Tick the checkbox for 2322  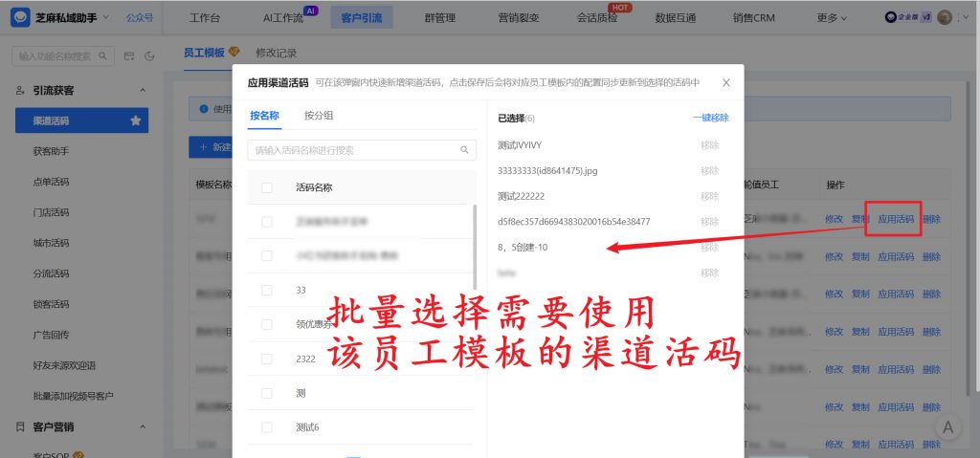[267, 359]
